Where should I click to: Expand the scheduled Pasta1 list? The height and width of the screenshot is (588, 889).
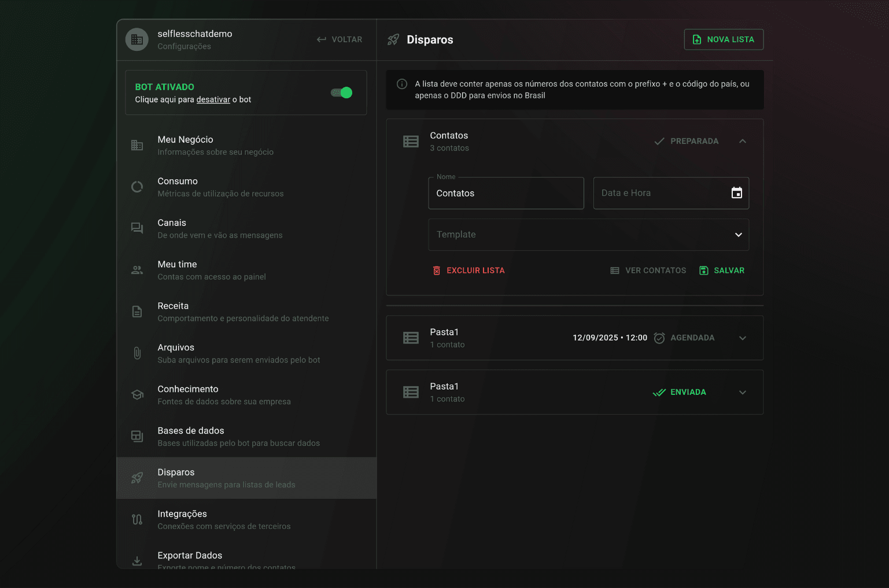click(743, 338)
